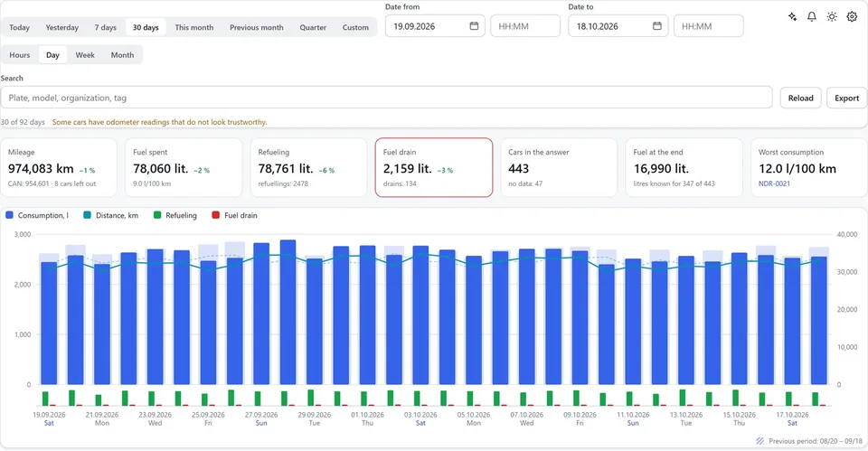Click the drains: 134 text

tap(400, 183)
